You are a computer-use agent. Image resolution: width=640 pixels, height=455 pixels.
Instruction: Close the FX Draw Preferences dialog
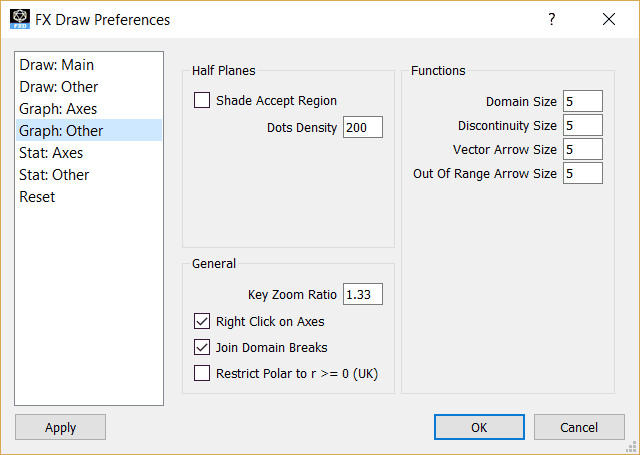609,19
